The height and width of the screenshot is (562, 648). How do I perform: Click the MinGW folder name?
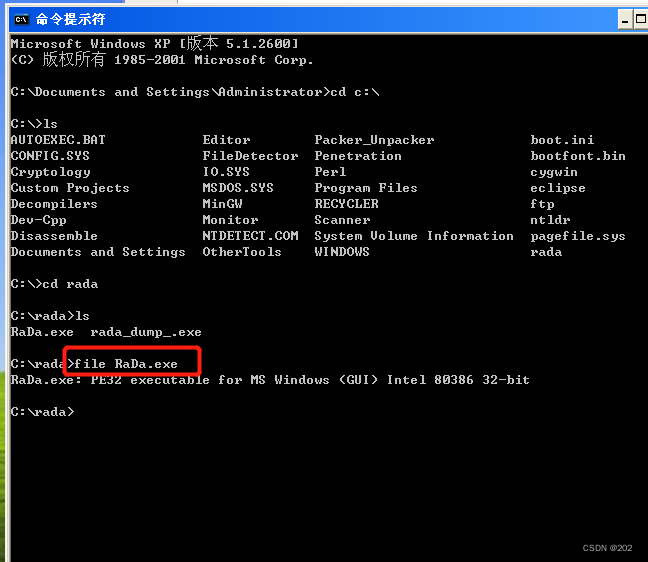pos(222,204)
